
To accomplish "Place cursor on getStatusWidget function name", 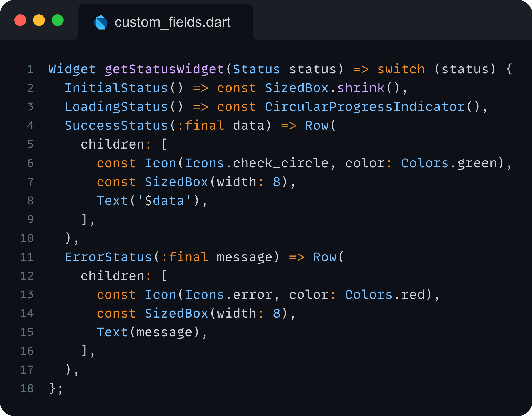I will [x=164, y=69].
